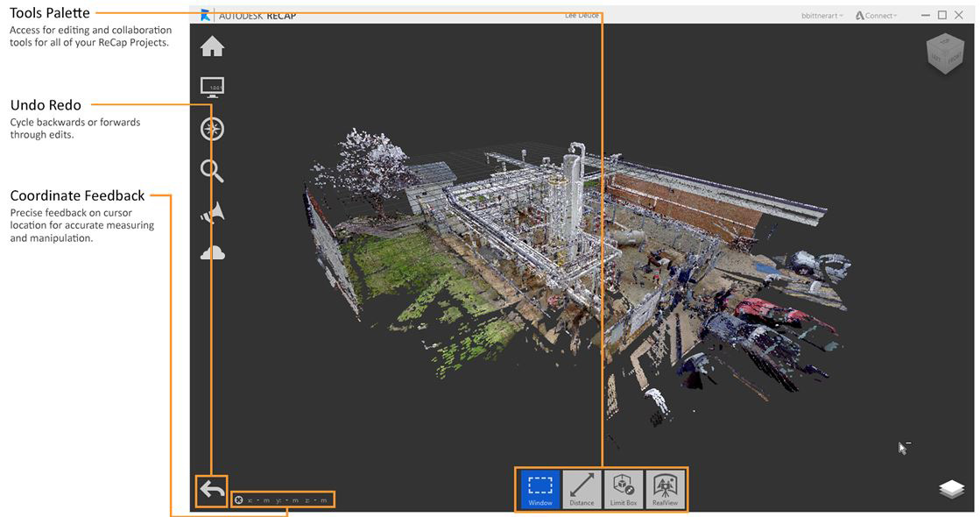Viewport: 980px width, 517px height.
Task: Expand the Autodesk Connect dropdown
Action: [877, 16]
